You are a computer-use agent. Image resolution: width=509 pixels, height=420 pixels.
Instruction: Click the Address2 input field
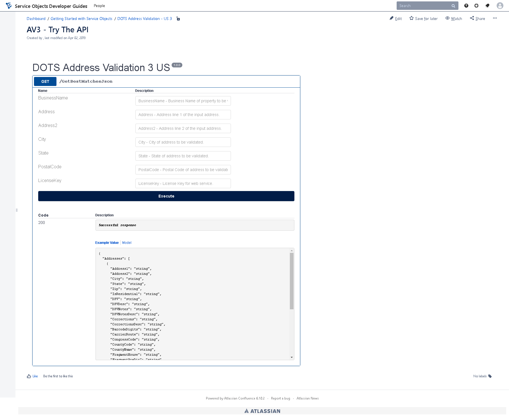click(x=183, y=128)
